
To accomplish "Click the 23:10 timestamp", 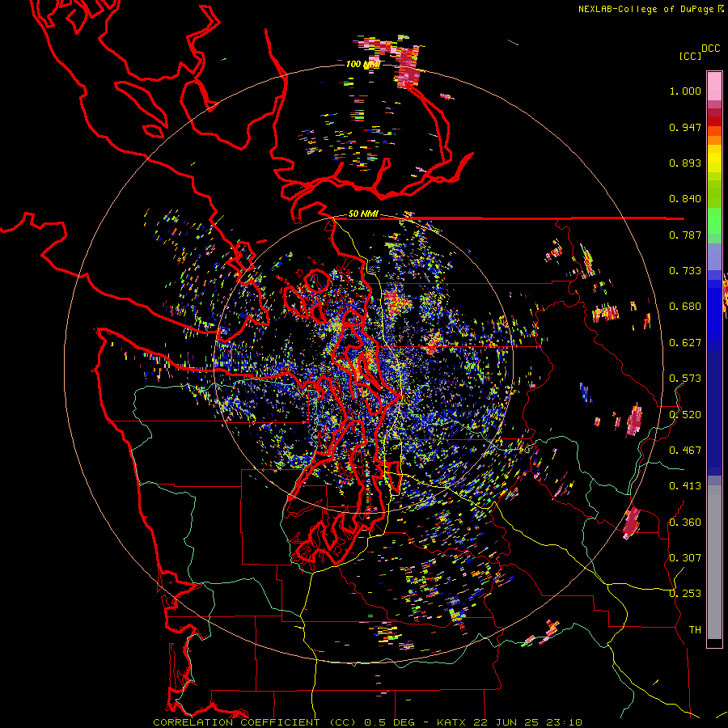I will click(564, 722).
